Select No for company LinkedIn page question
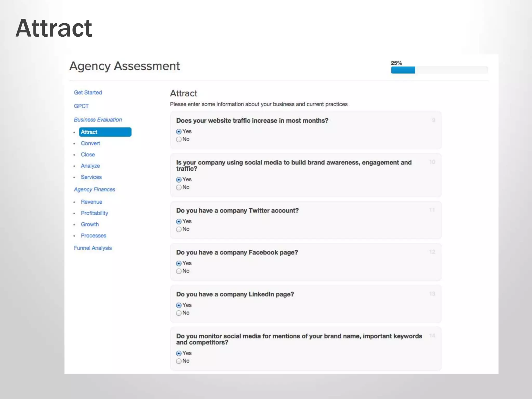 [x=179, y=313]
